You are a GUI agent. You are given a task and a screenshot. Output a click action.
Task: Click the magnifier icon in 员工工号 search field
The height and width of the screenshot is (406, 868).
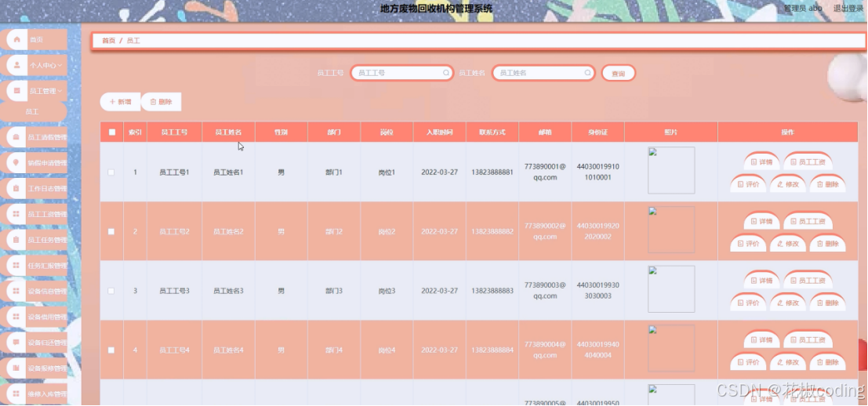pyautogui.click(x=446, y=72)
